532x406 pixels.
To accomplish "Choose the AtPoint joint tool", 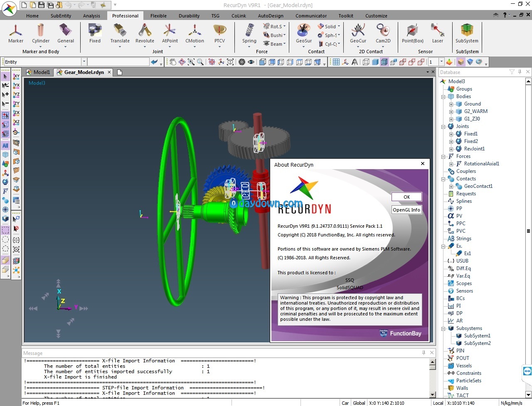I will pos(170,33).
